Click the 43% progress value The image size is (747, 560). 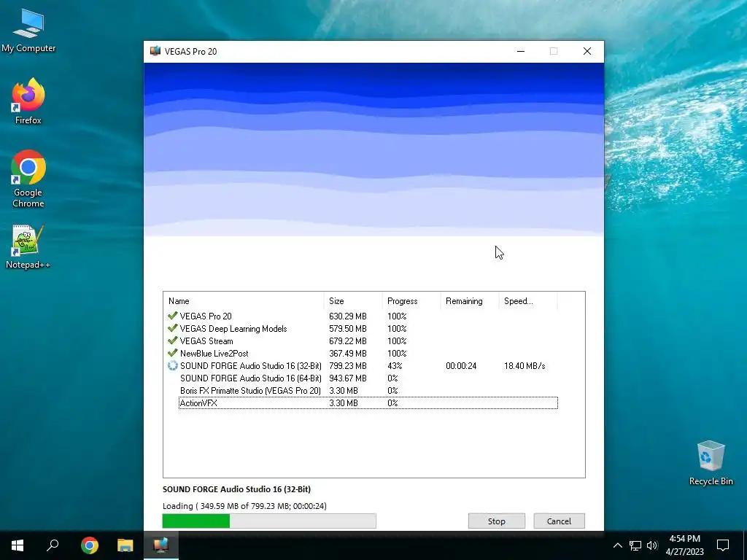pyautogui.click(x=395, y=366)
